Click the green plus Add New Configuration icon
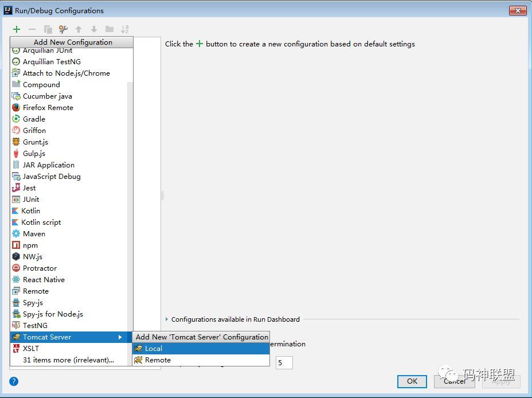This screenshot has width=532, height=398. [17, 29]
